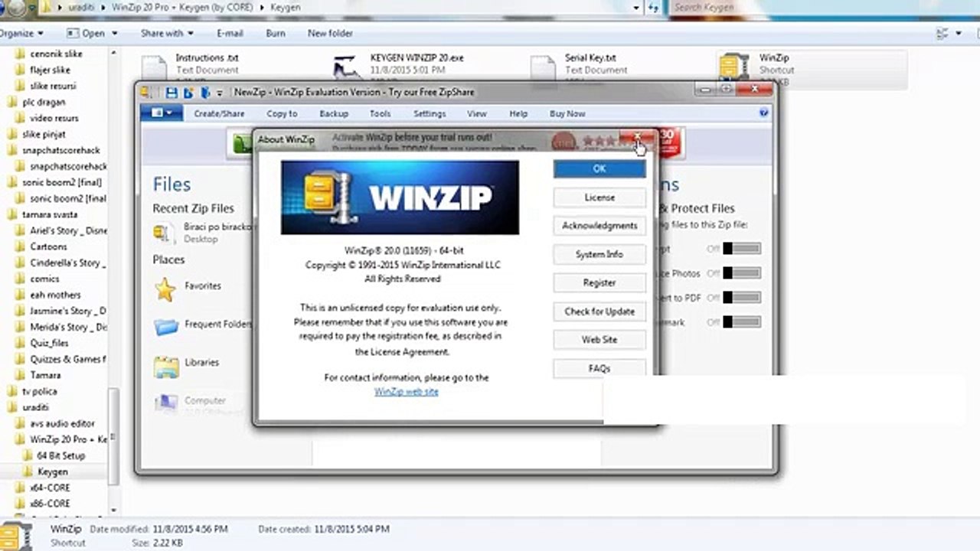
Task: Open the Frequent Folders icon
Action: coord(165,327)
